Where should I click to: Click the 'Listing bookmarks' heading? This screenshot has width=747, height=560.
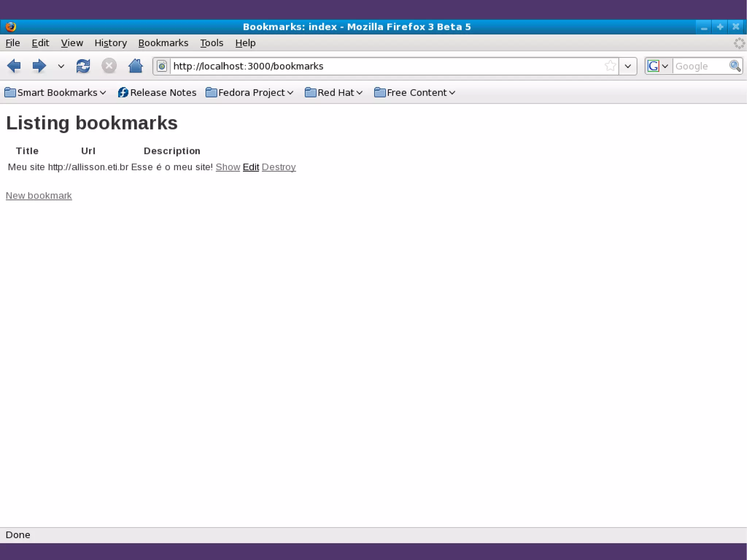[x=92, y=123]
